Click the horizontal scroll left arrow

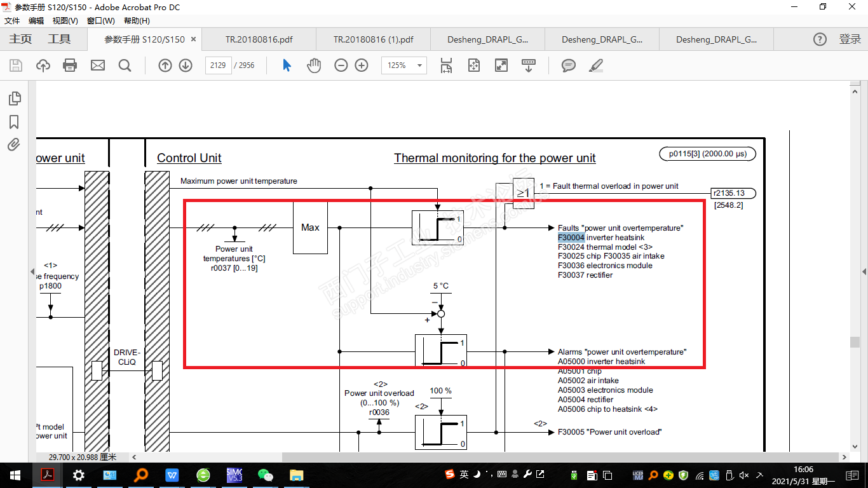[x=134, y=457]
